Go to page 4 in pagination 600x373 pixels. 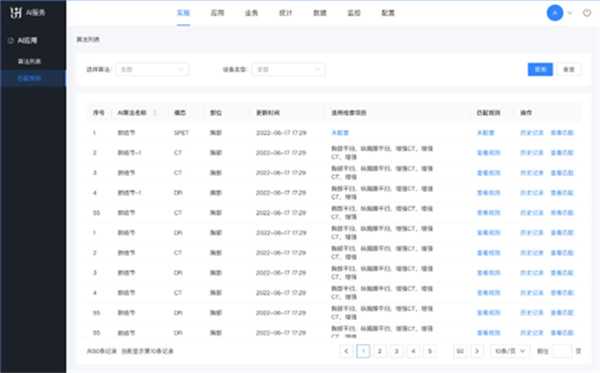(413, 351)
